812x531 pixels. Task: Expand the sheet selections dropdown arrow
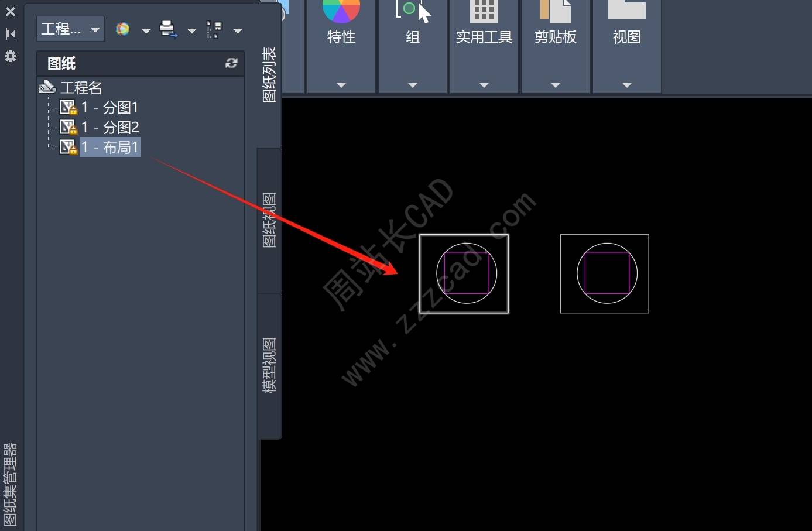point(237,30)
